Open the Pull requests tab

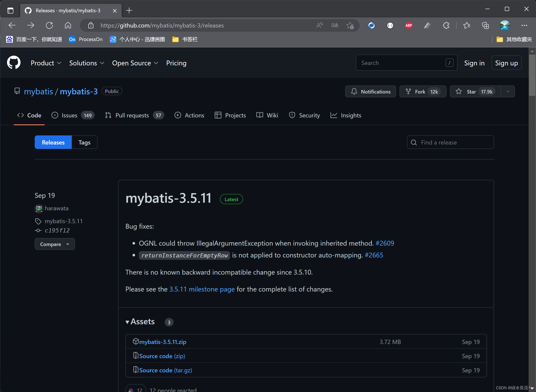[134, 115]
